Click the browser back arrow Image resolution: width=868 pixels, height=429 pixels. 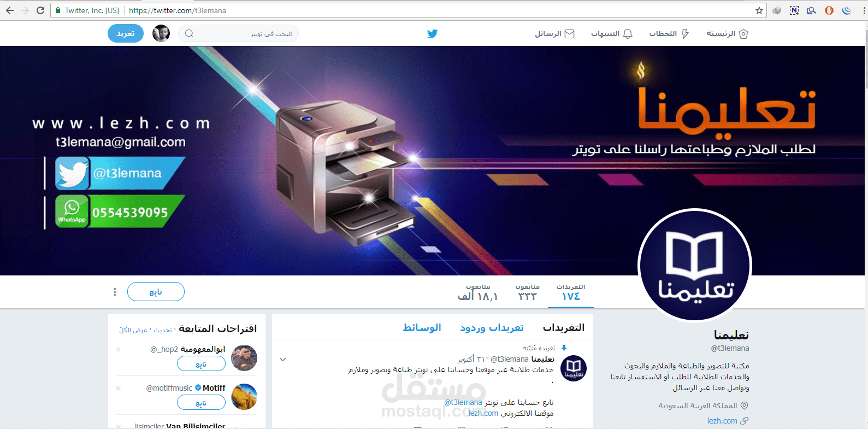10,10
